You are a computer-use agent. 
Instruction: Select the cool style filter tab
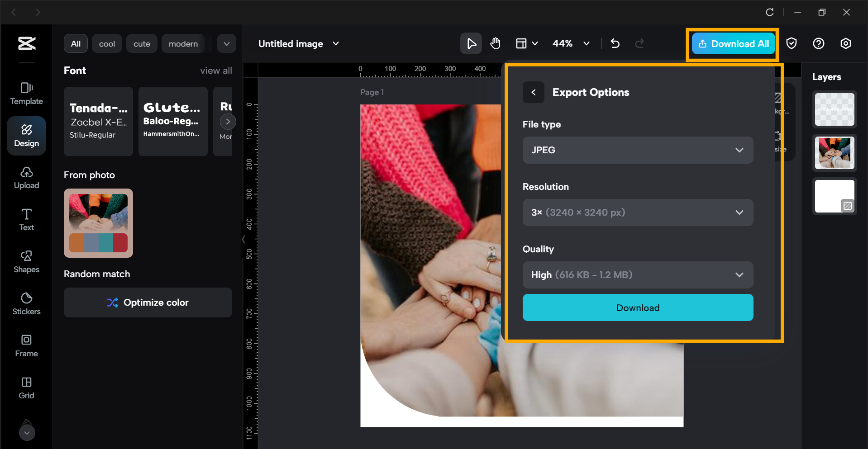pyautogui.click(x=107, y=44)
